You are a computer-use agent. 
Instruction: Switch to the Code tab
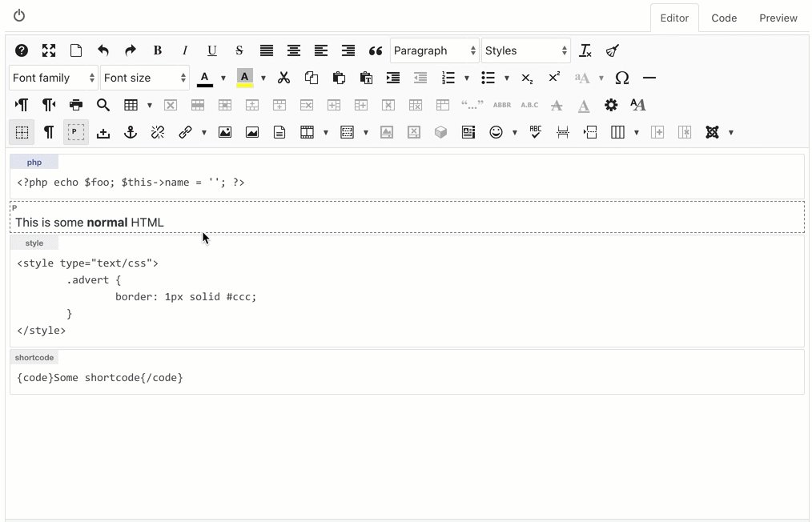724,18
